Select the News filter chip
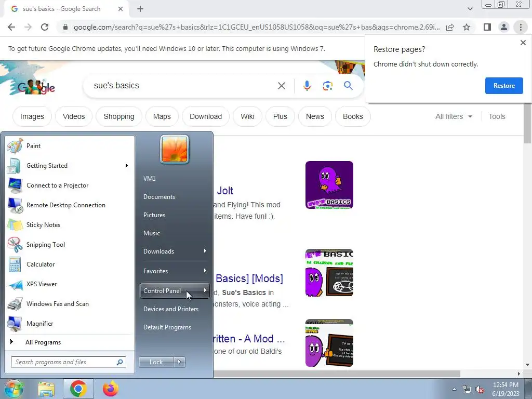Image resolution: width=532 pixels, height=399 pixels. coord(315,116)
